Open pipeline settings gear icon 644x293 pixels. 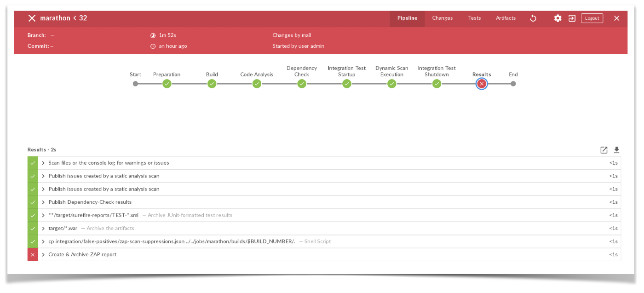point(558,18)
